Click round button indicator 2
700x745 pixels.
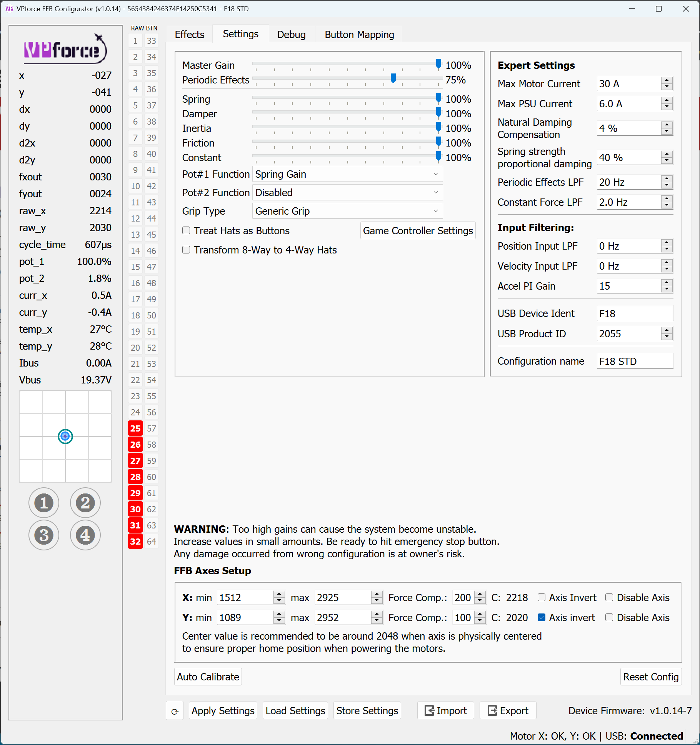[x=85, y=503]
